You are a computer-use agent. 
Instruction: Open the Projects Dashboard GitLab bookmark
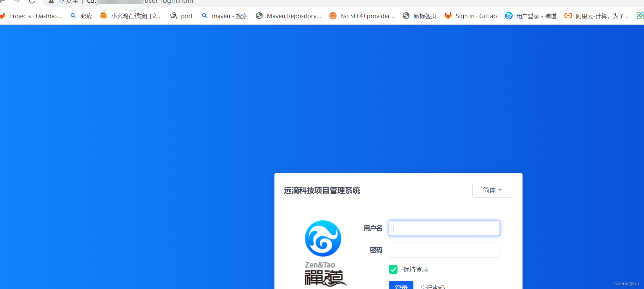pyautogui.click(x=31, y=16)
